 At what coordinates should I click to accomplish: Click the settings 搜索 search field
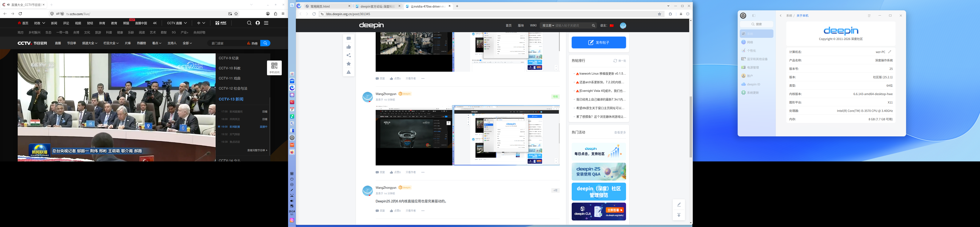756,24
